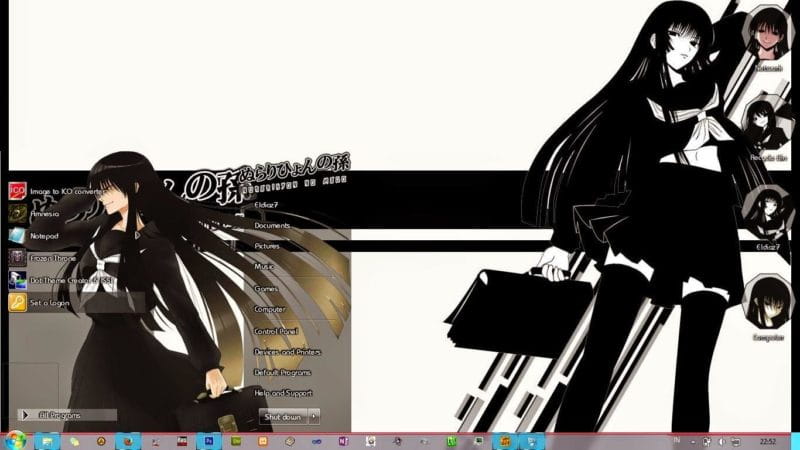Open Notepad from the Start menu

click(x=44, y=236)
